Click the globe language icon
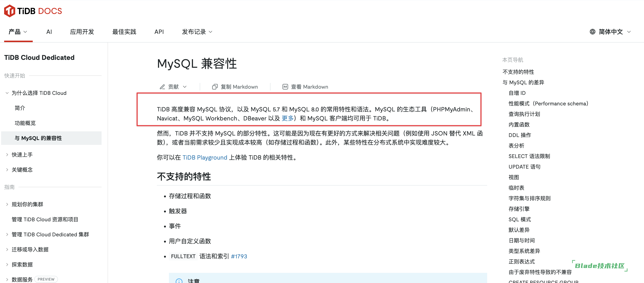The width and height of the screenshot is (644, 283). coord(592,32)
